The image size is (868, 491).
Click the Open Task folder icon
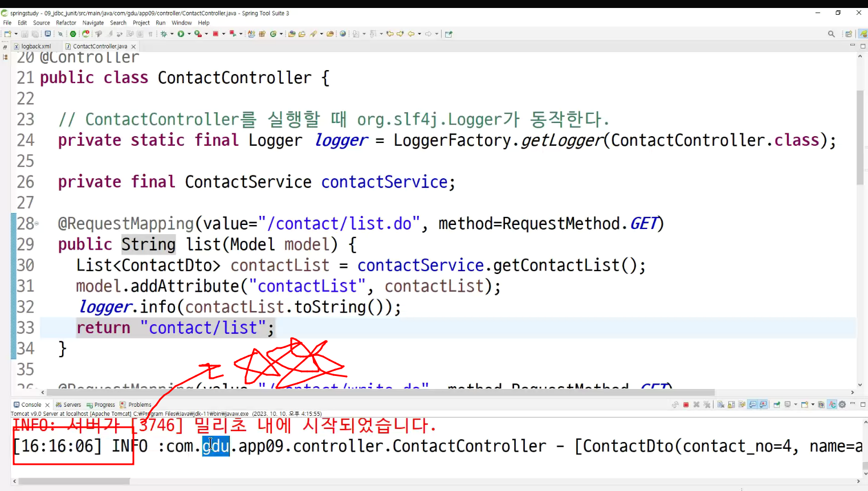tap(302, 34)
